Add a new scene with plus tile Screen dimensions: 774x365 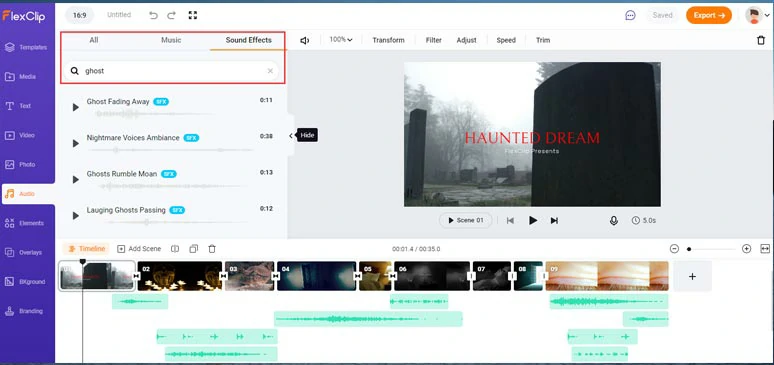click(x=692, y=277)
